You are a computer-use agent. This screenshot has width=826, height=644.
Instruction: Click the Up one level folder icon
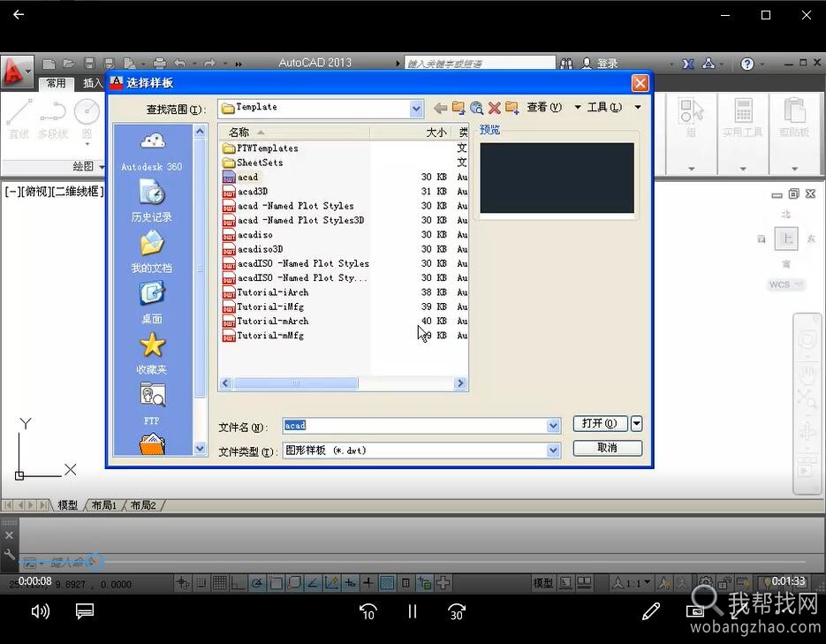point(458,108)
